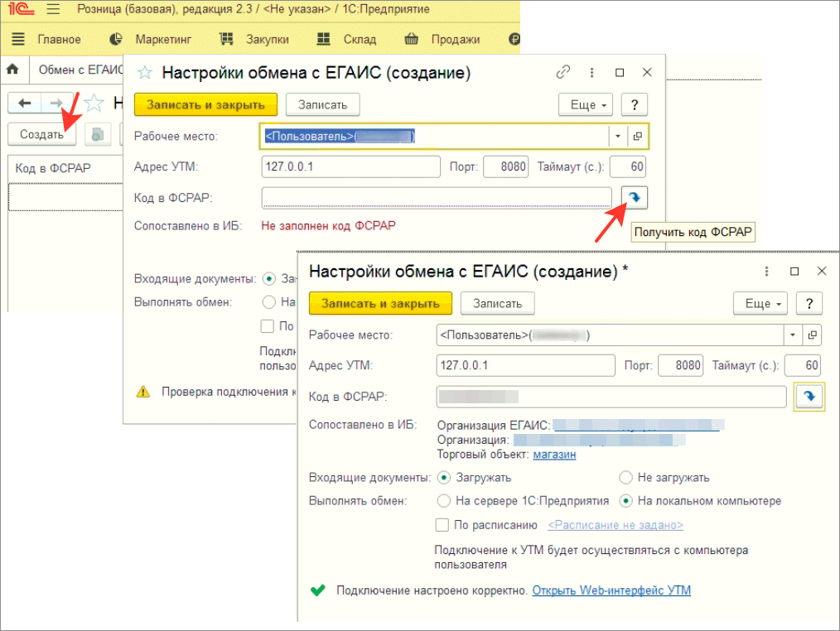
Task: Toggle По расписанию checkbox in back dialog
Action: click(x=268, y=325)
